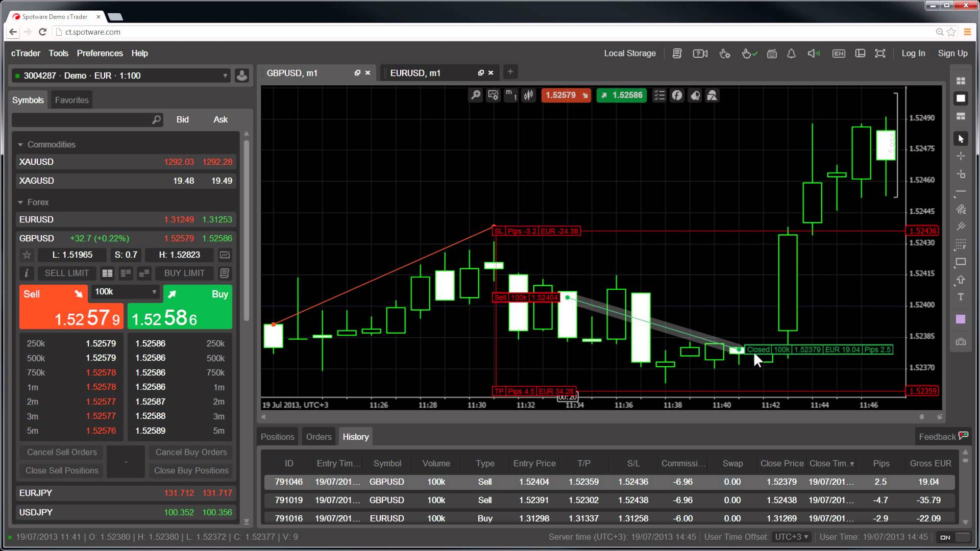Mark GBPUSD as favorite with the star
This screenshot has height=551, width=980.
27,255
